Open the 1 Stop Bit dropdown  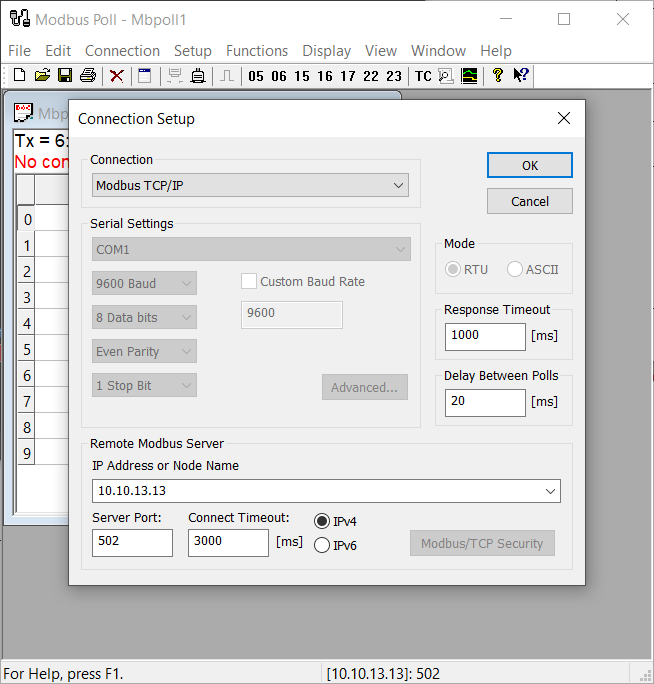click(144, 385)
